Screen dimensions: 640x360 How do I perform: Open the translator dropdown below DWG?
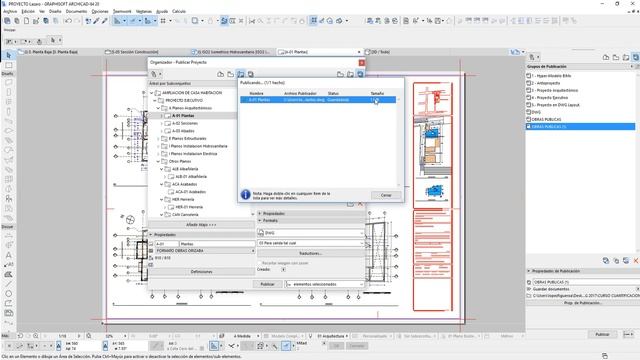311,243
